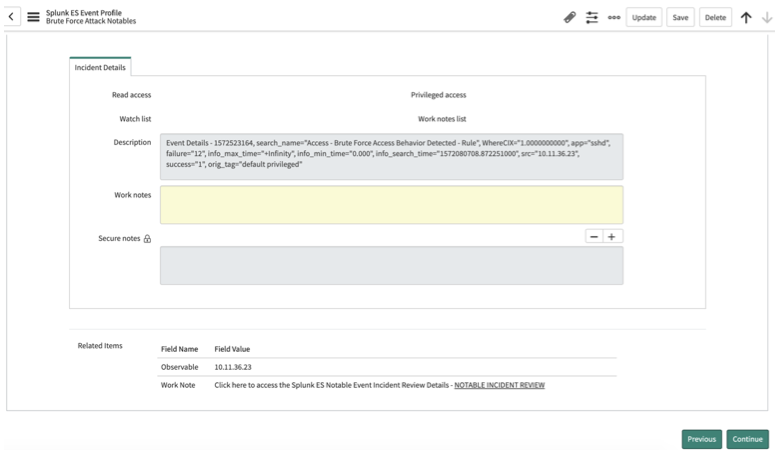The width and height of the screenshot is (775, 461).
Task: Click the Field Name column header
Action: tap(179, 349)
